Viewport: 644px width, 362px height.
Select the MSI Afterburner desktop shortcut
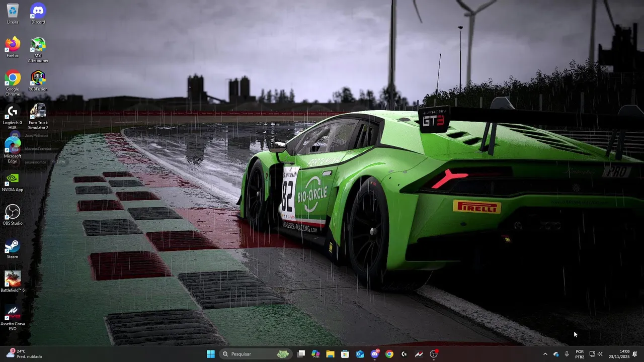click(38, 50)
